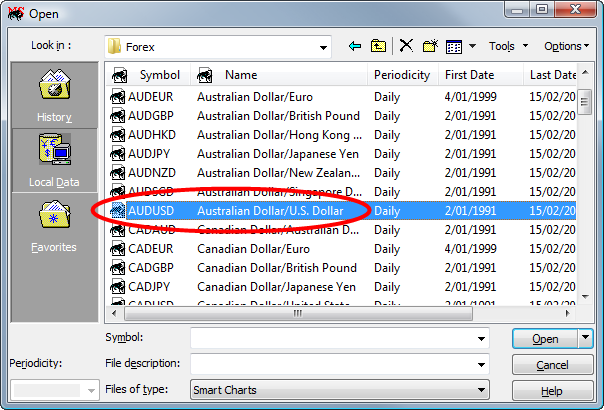Expand the Symbol field dropdown
Viewport: 604px width, 410px height.
point(481,338)
